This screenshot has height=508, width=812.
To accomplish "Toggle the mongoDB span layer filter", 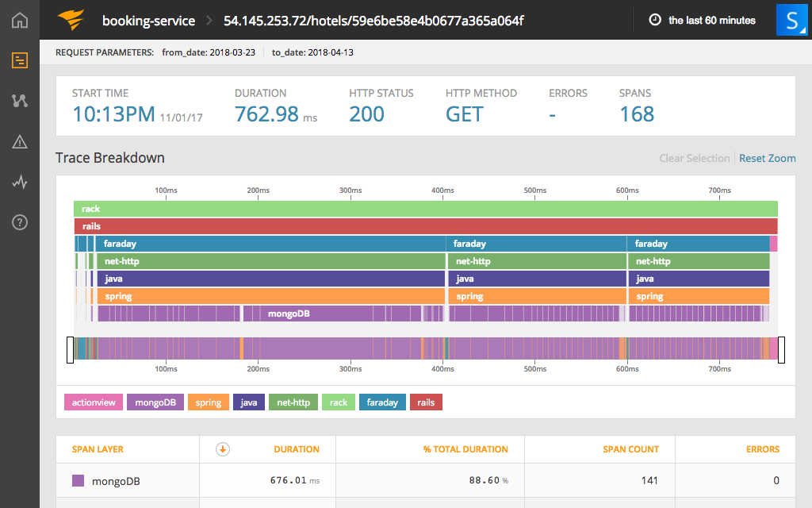I will [155, 402].
